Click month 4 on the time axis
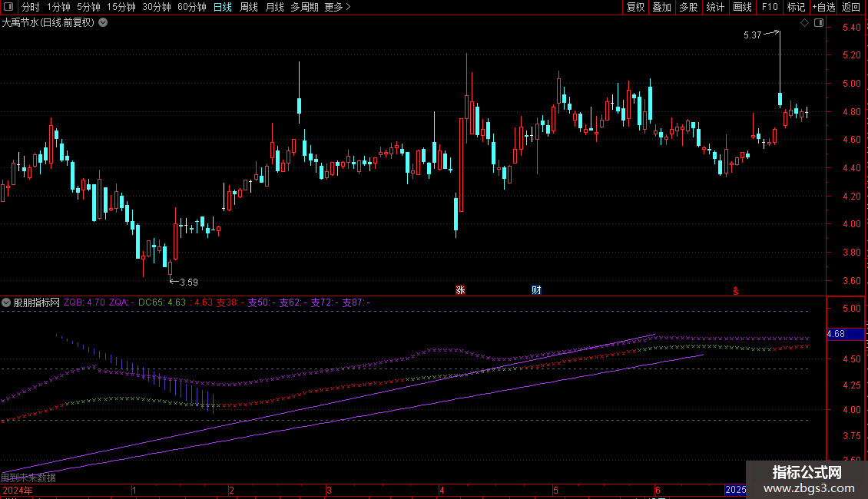This screenshot has width=868, height=499. [x=442, y=491]
